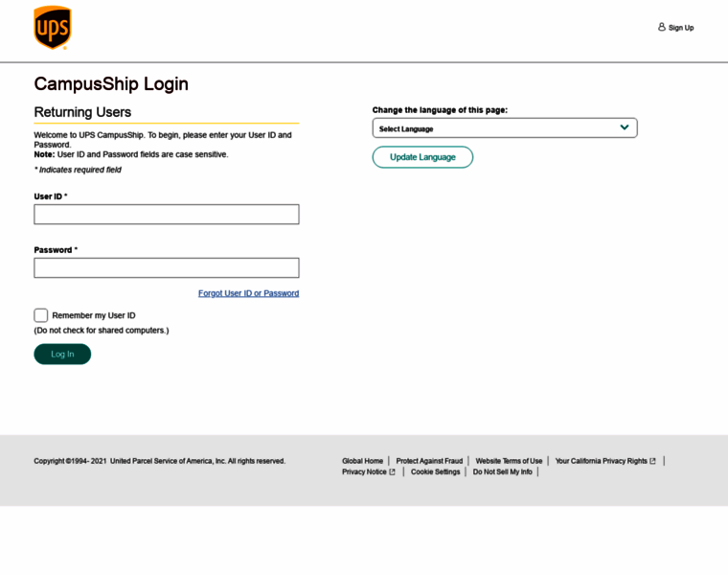Screen dimensions: 728x575
Task: Click the 'Password *' field label
Action: [x=56, y=250]
